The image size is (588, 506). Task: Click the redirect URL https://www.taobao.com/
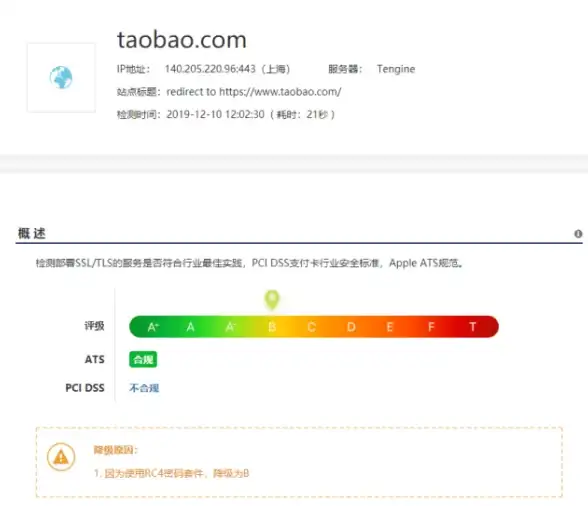point(280,92)
